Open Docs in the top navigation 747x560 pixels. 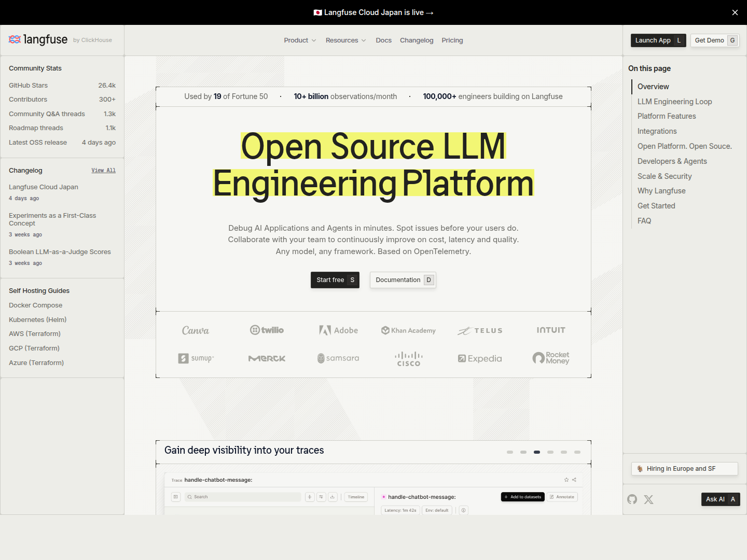click(x=384, y=40)
